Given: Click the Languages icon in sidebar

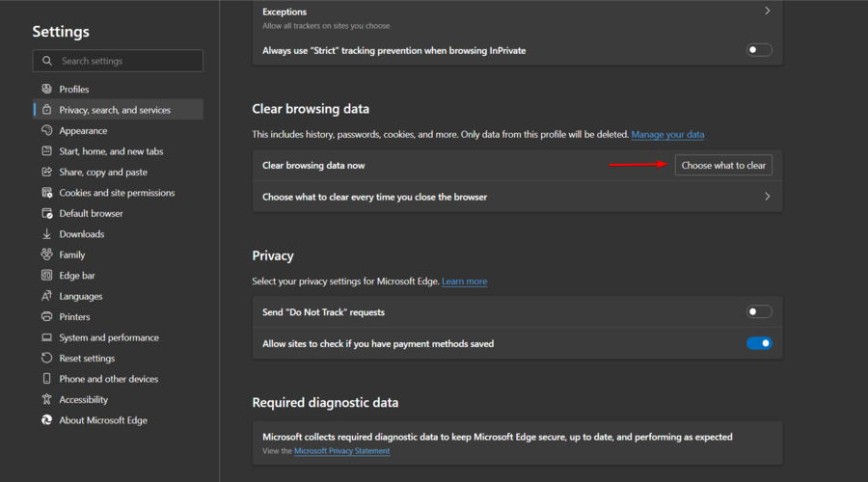Looking at the screenshot, I should (x=46, y=297).
